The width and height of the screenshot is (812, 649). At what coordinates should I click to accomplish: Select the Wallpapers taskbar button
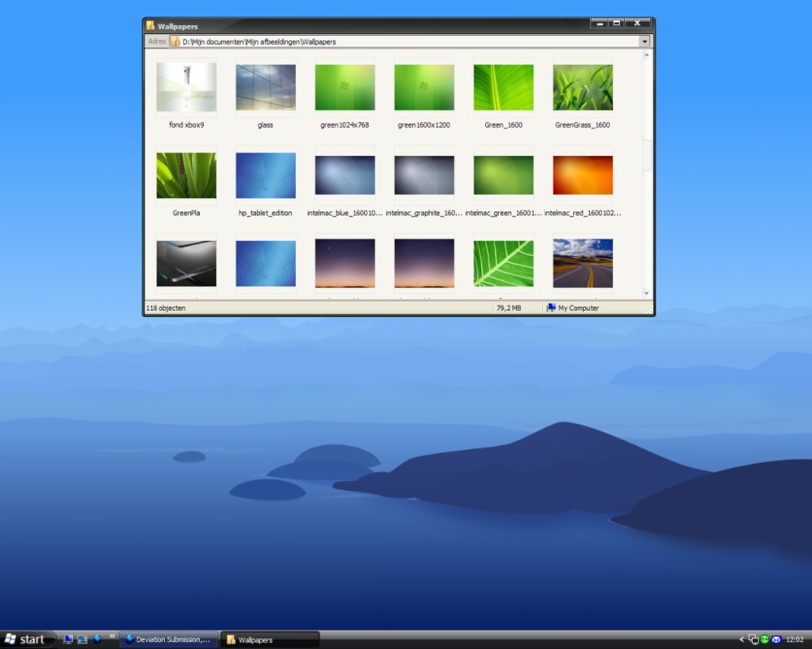(x=270, y=639)
